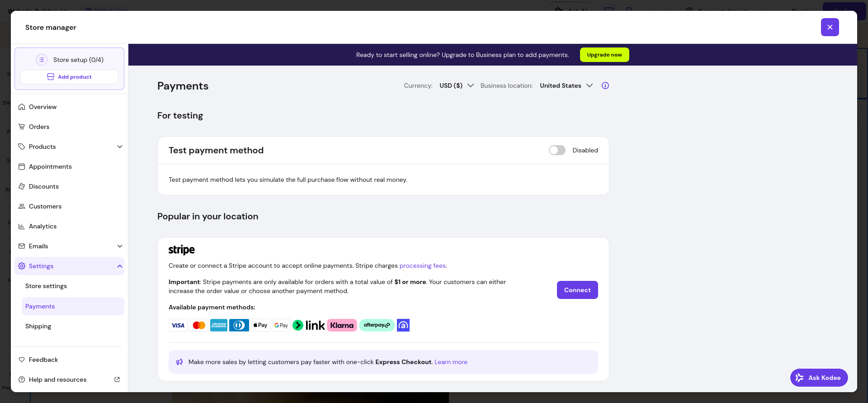This screenshot has height=403, width=868.
Task: Open the Overview section
Action: coord(69,107)
